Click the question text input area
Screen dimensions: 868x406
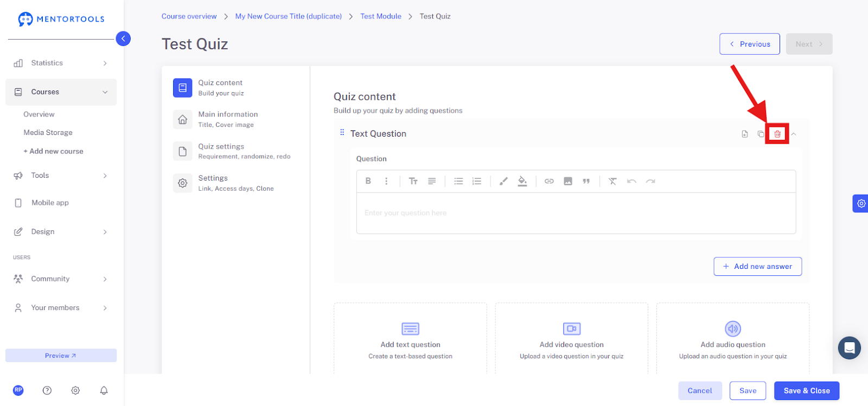tap(576, 213)
